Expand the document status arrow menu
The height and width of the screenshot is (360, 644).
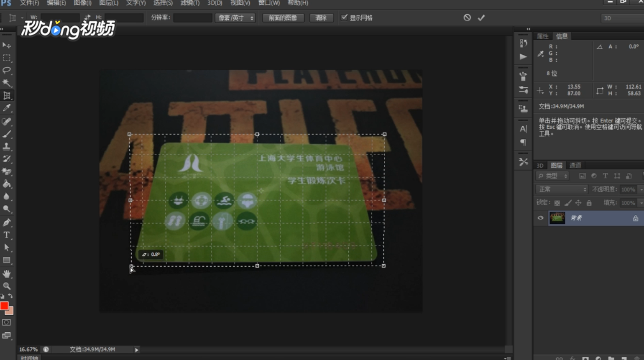point(137,350)
